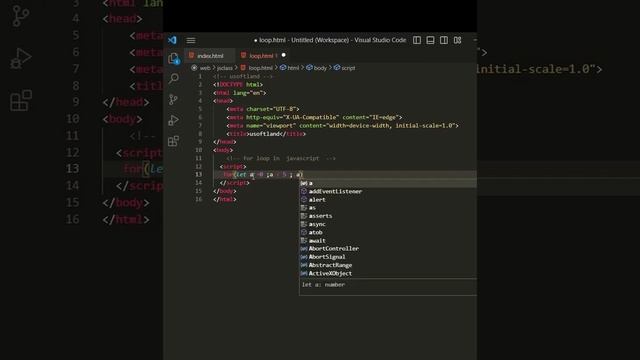Toggle primary side bar layout icon
The height and width of the screenshot is (360, 640).
click(x=417, y=40)
